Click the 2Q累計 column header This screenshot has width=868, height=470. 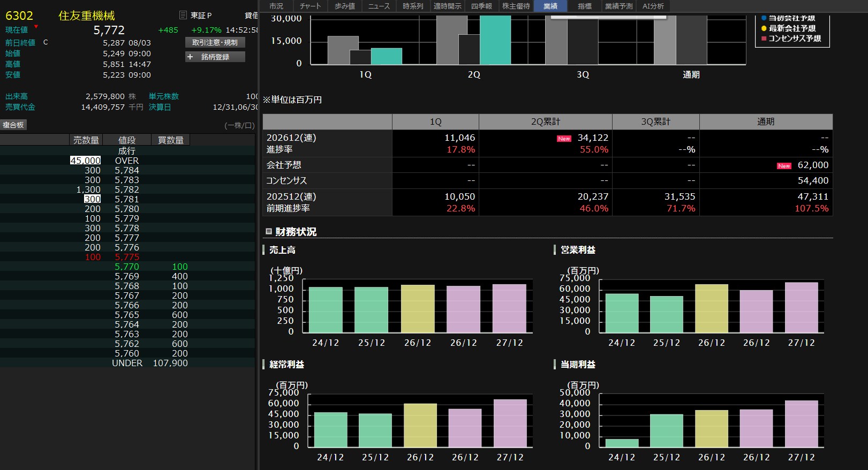tap(546, 122)
